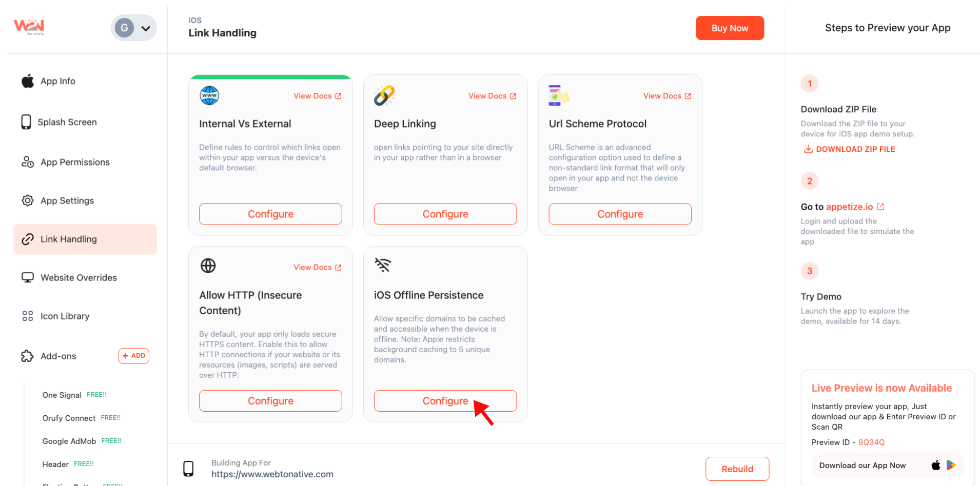Screen dimensions: 980x486
Task: Click the Apple App Store icon
Action: pyautogui.click(x=936, y=465)
